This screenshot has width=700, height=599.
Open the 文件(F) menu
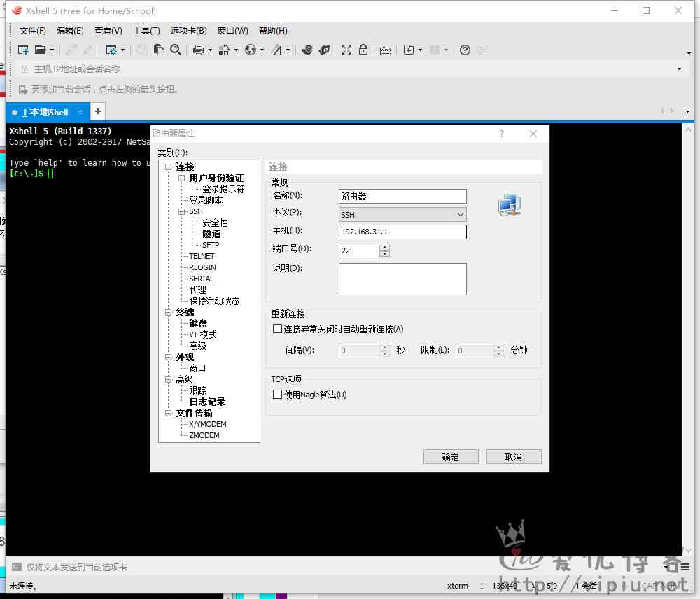coord(33,30)
